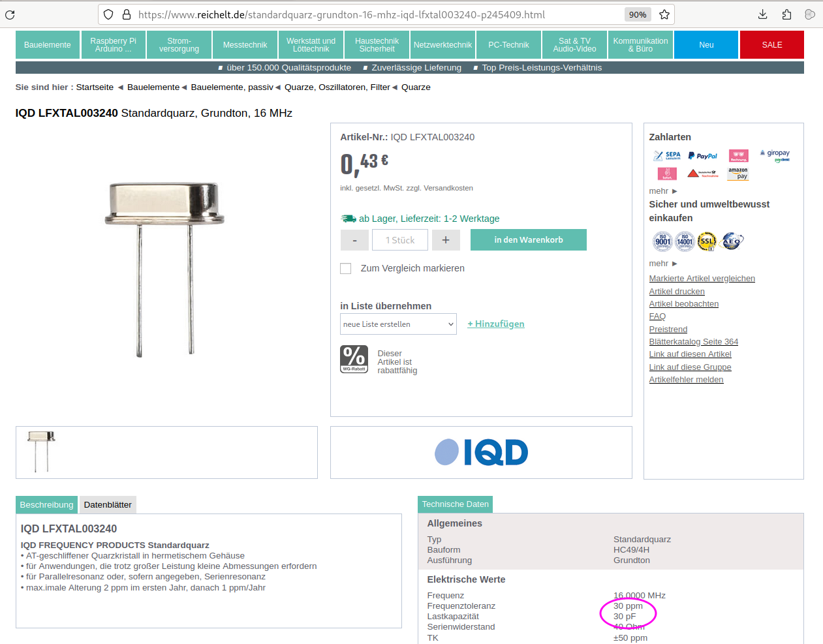Click the Artikel beobachten link
The height and width of the screenshot is (644, 823).
coord(683,304)
